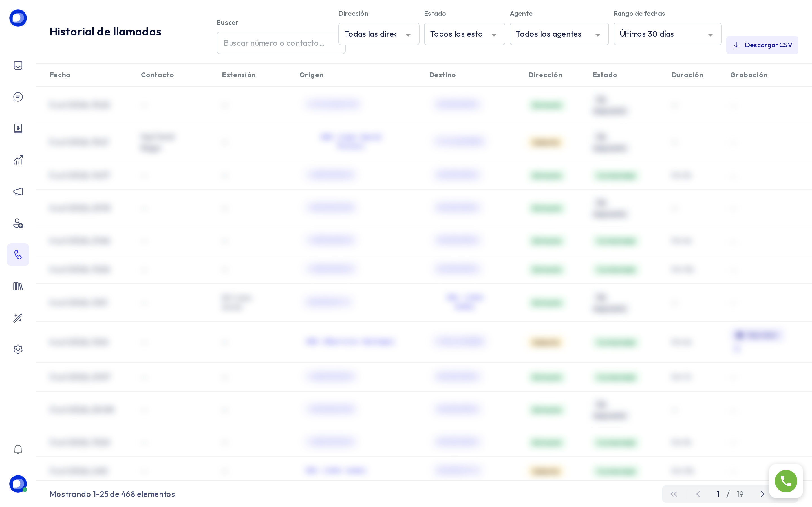Open the 'Últimos 30 días' date range dropdown
The height and width of the screenshot is (507, 812).
667,34
